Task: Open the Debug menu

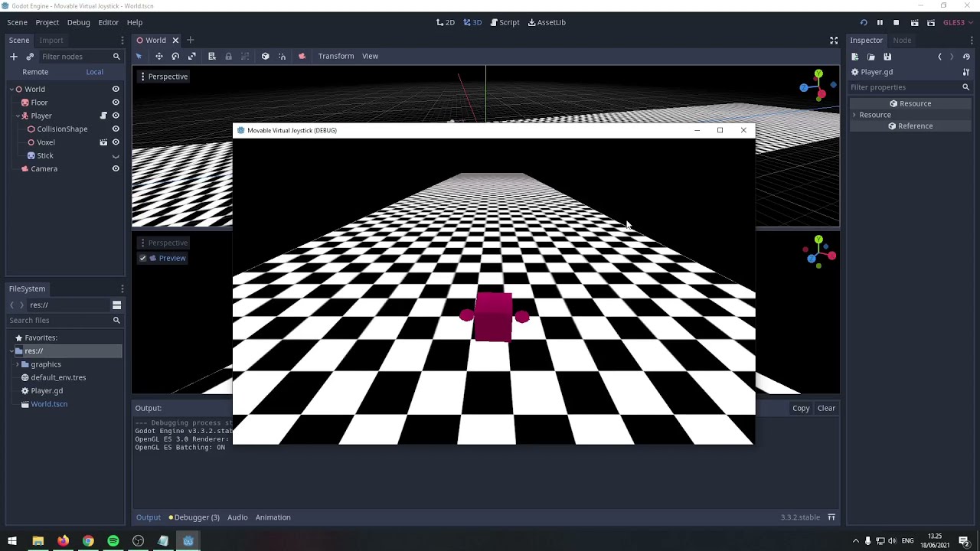Action: pos(78,23)
